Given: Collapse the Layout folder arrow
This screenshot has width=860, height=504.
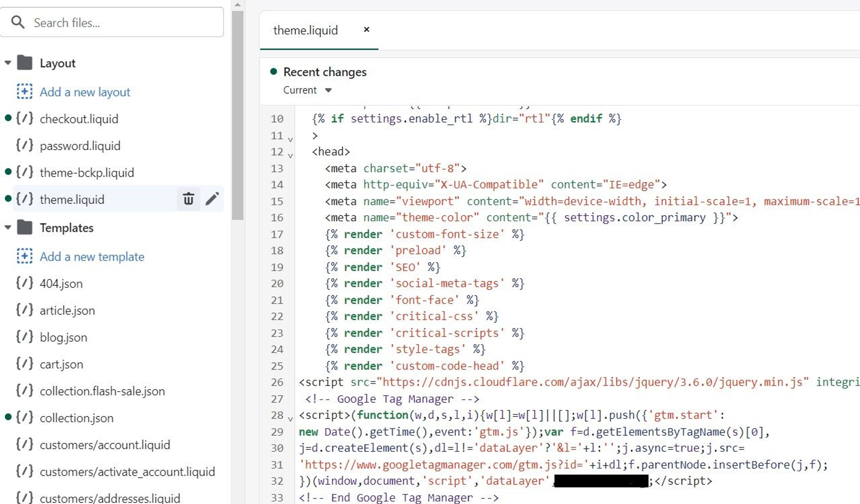Looking at the screenshot, I should pyautogui.click(x=8, y=63).
